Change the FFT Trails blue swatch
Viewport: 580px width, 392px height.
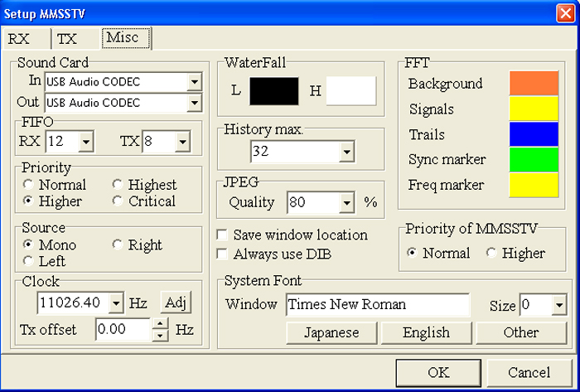[534, 134]
